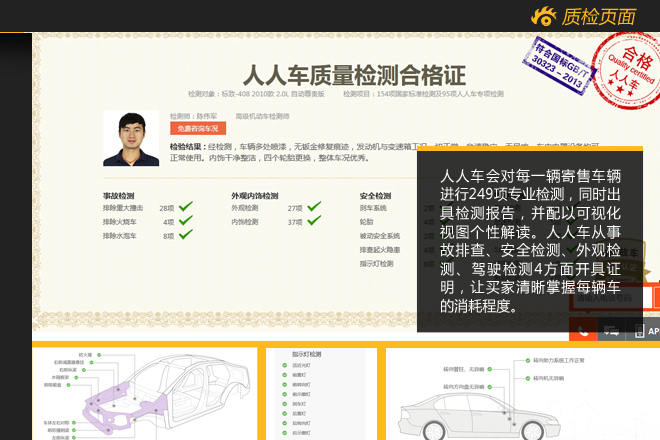
Task: Click the green checkmark beside 排除水泡车 8项
Action: pyautogui.click(x=186, y=234)
